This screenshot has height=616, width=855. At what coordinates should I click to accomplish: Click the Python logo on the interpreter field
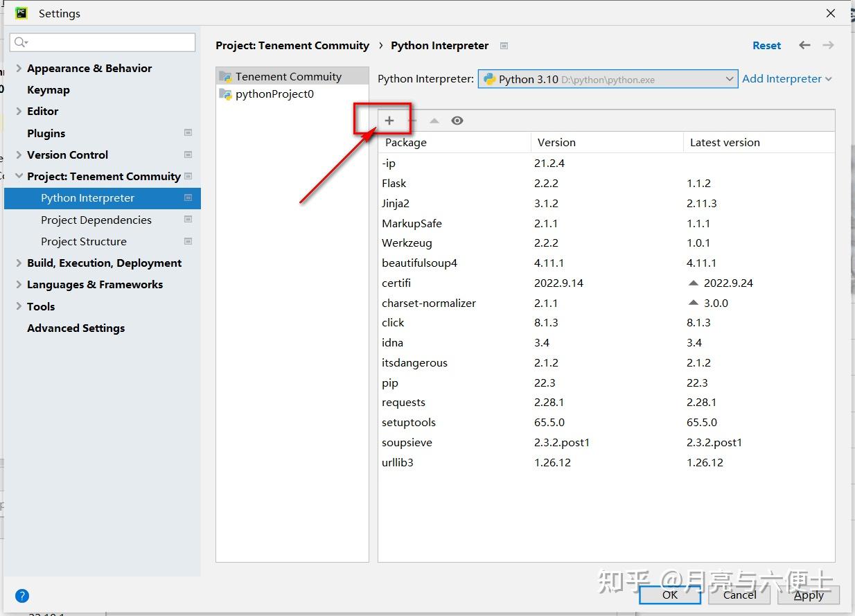coord(491,78)
